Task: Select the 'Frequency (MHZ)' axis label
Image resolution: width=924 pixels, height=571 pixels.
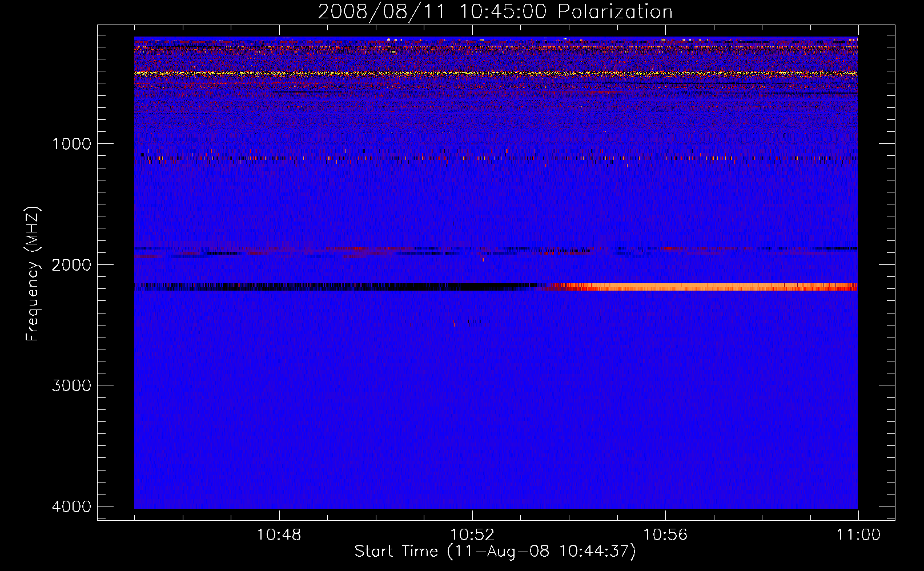Action: click(x=33, y=274)
